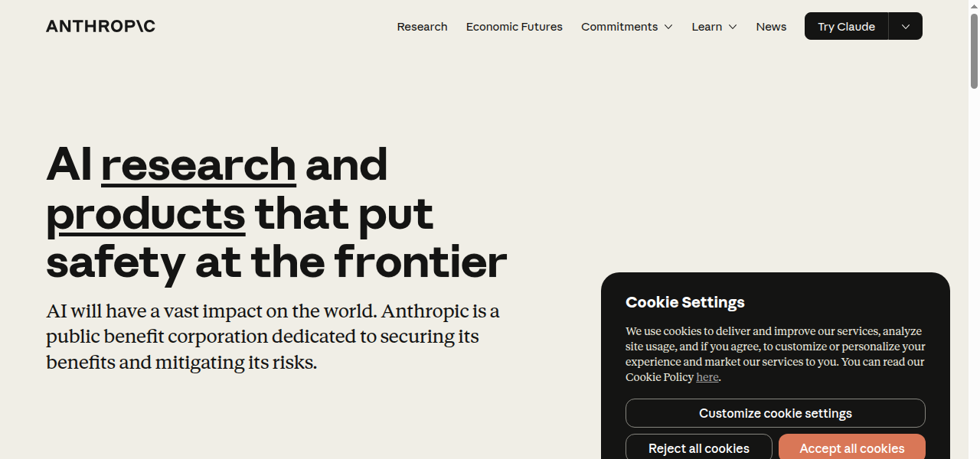Open the Research page
This screenshot has height=459, width=980.
[422, 27]
